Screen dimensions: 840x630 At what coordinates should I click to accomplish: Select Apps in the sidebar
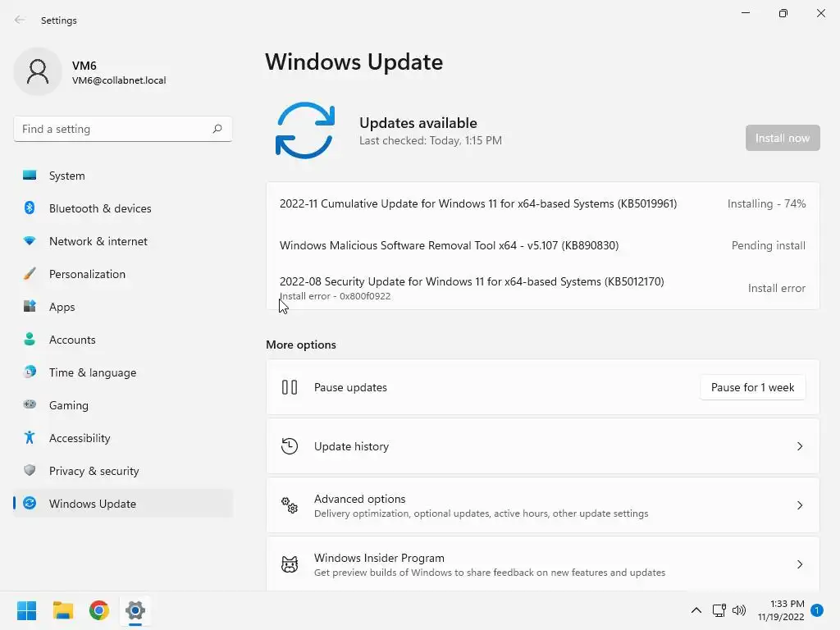tap(123, 307)
